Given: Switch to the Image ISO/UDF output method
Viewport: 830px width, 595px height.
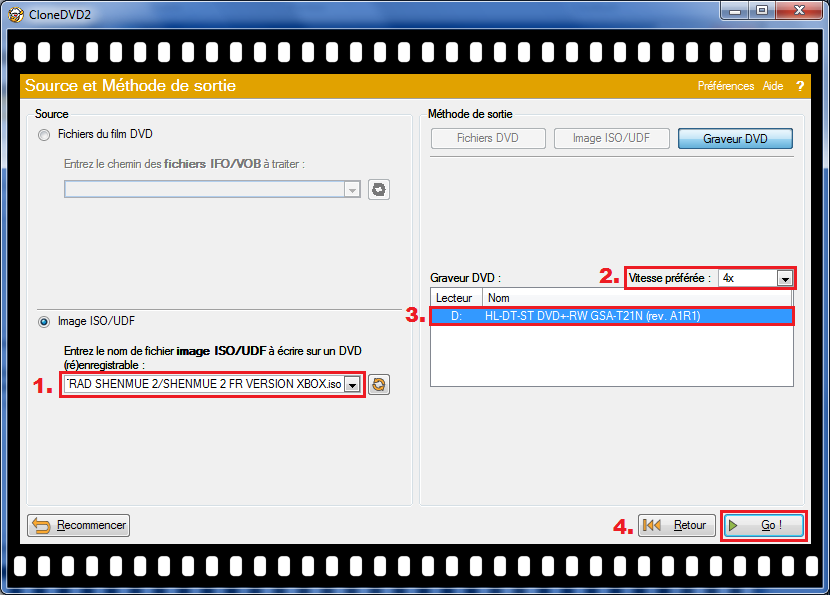Looking at the screenshot, I should click(x=611, y=138).
